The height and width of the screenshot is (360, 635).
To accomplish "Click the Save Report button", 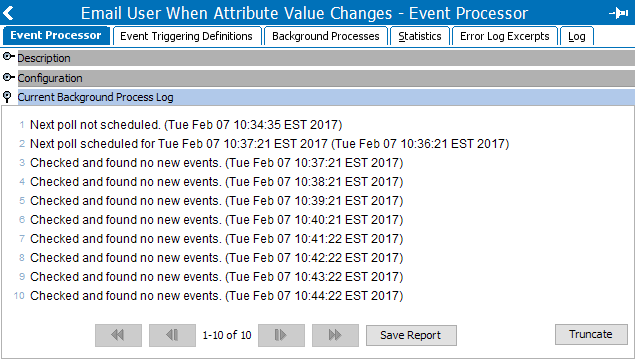I will [x=411, y=335].
